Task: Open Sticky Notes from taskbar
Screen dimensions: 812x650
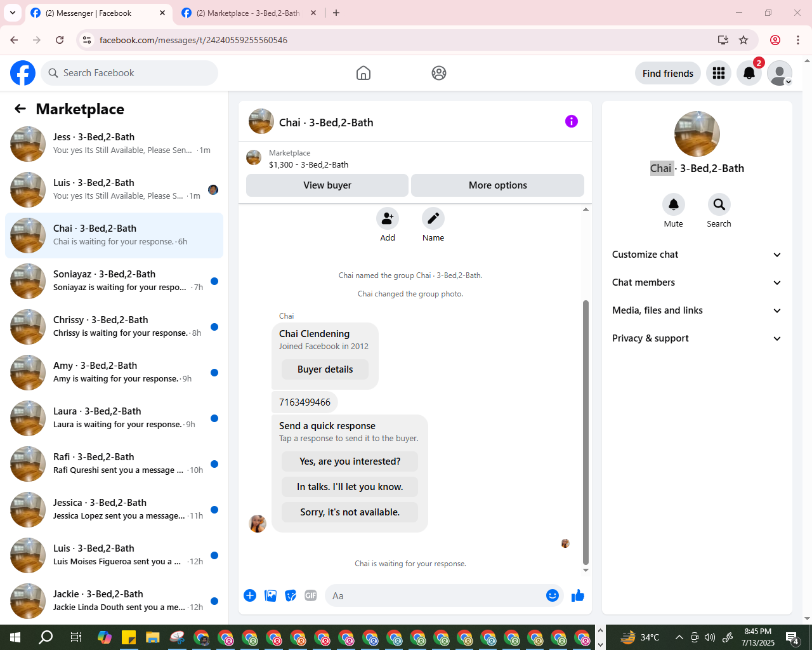Action: pyautogui.click(x=129, y=637)
